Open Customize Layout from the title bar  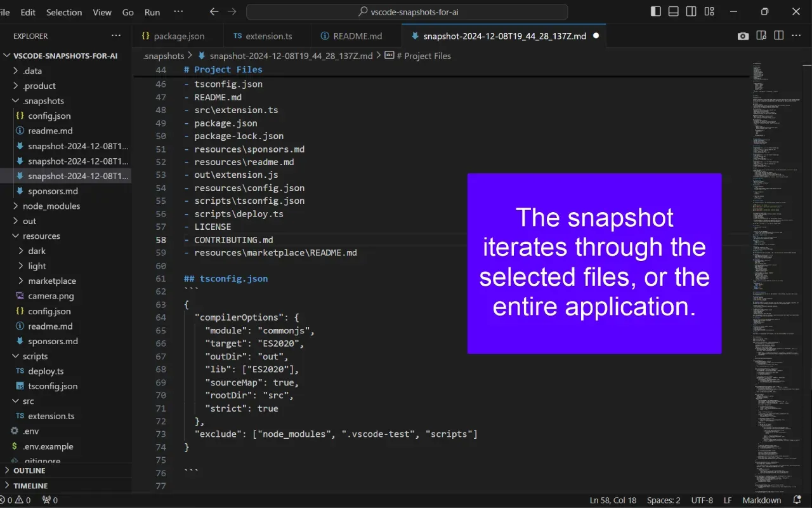pyautogui.click(x=709, y=11)
